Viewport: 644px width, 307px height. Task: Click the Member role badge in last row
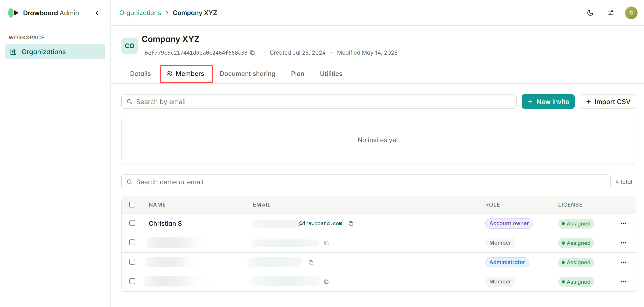500,282
